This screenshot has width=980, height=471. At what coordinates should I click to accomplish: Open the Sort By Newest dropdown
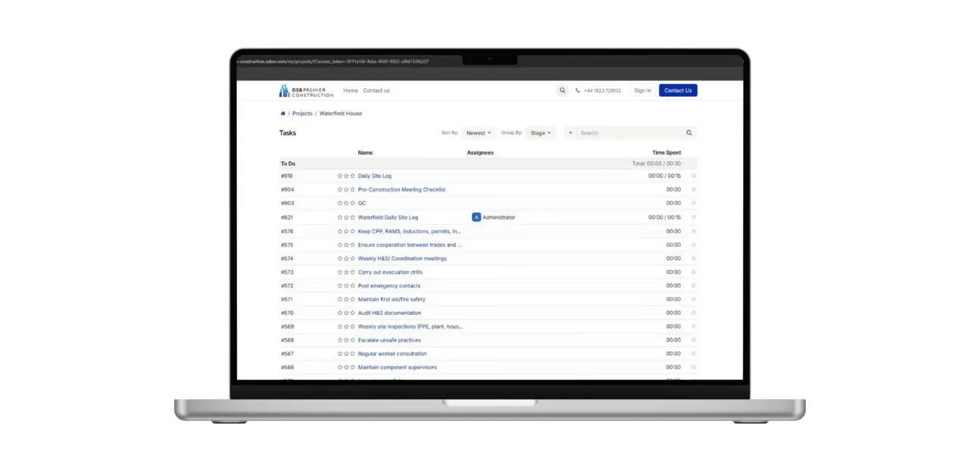479,133
